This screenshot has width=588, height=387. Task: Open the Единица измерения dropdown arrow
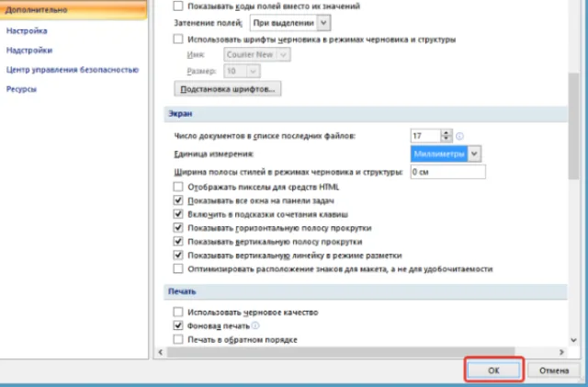[x=474, y=154]
